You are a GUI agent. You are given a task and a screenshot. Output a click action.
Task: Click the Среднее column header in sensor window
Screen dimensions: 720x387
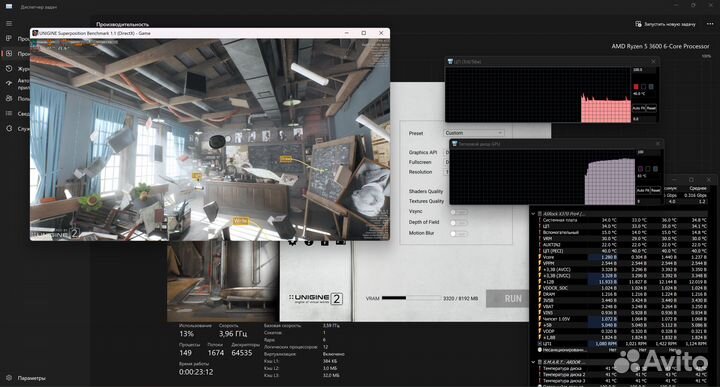(698, 188)
